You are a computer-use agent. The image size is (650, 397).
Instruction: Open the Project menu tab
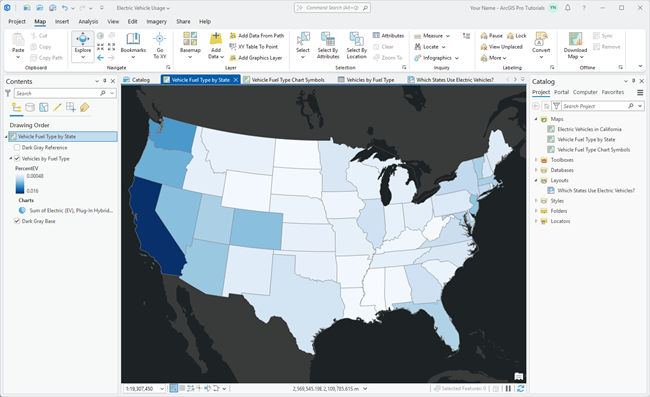(x=17, y=22)
